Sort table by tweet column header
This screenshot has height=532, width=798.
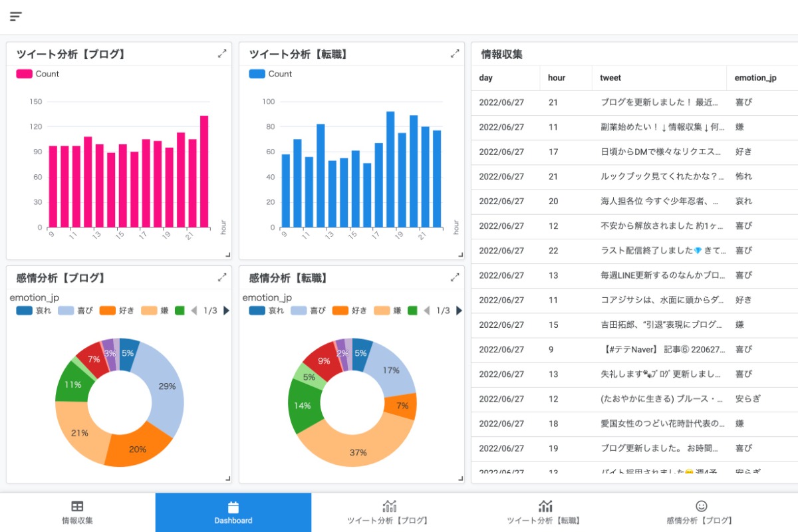tap(659, 78)
